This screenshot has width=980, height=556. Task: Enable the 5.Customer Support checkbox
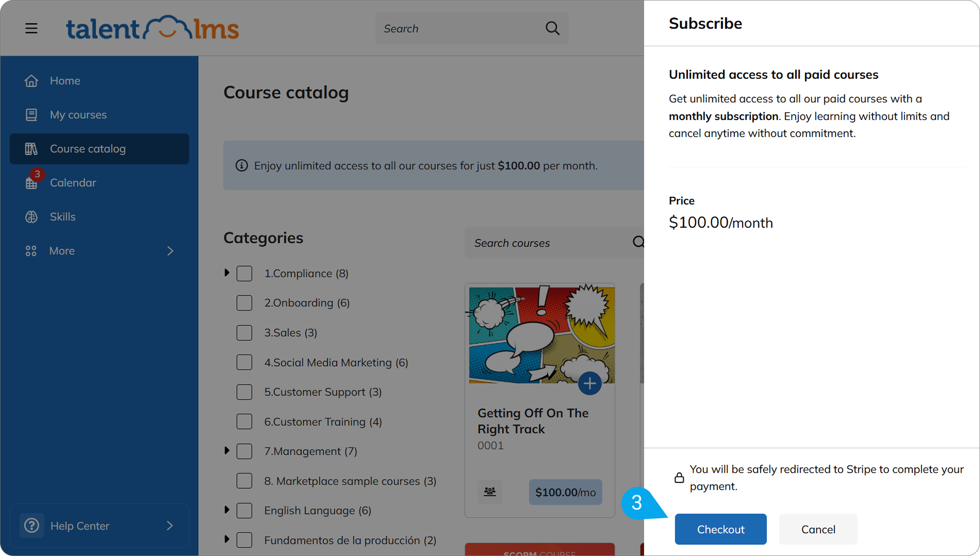coord(244,392)
